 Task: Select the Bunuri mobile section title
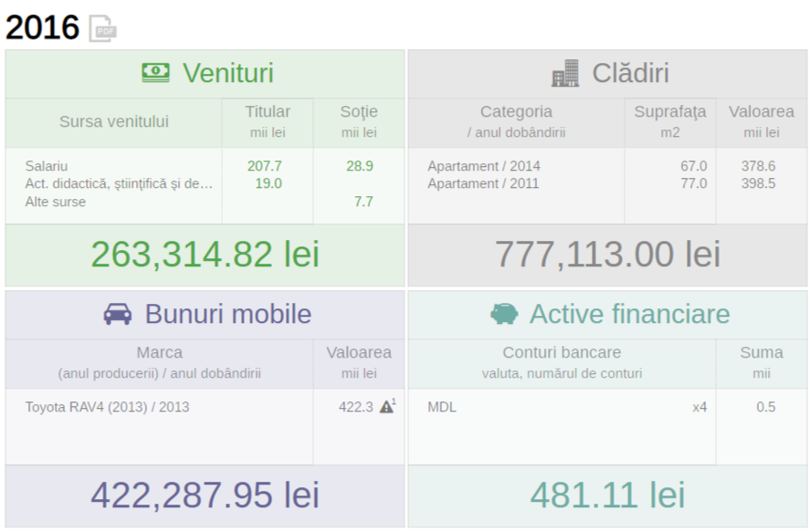pyautogui.click(x=227, y=314)
